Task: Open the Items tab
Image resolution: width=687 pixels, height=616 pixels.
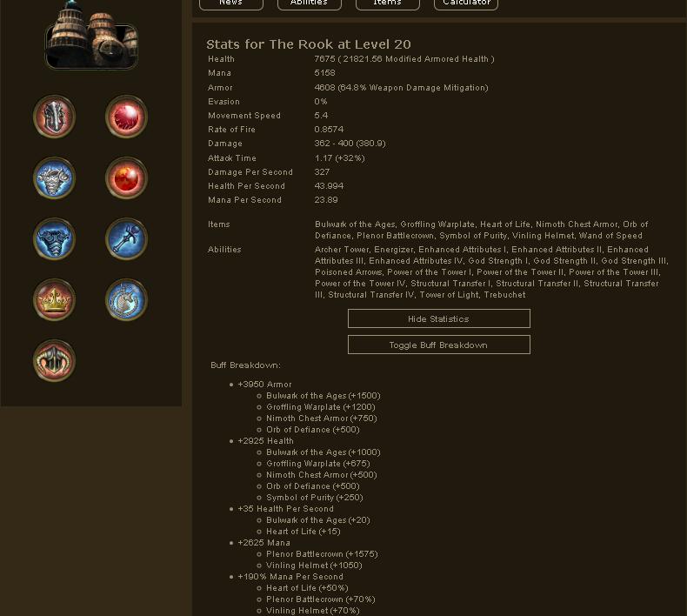Action: click(387, 3)
